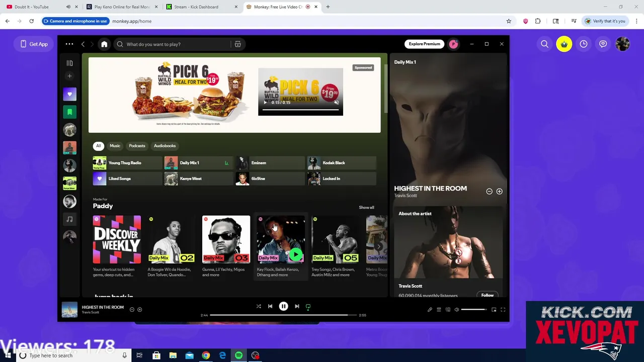Open Daily Mix 1 tile

[x=198, y=163]
